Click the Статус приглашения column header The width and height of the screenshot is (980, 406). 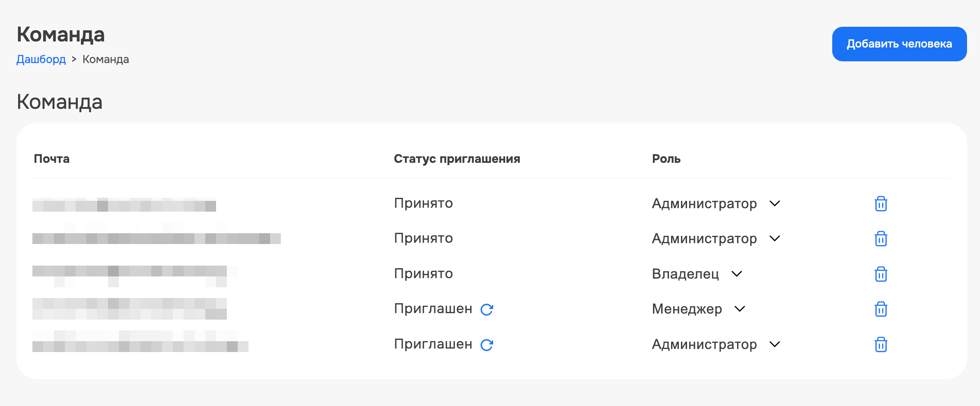point(457,159)
